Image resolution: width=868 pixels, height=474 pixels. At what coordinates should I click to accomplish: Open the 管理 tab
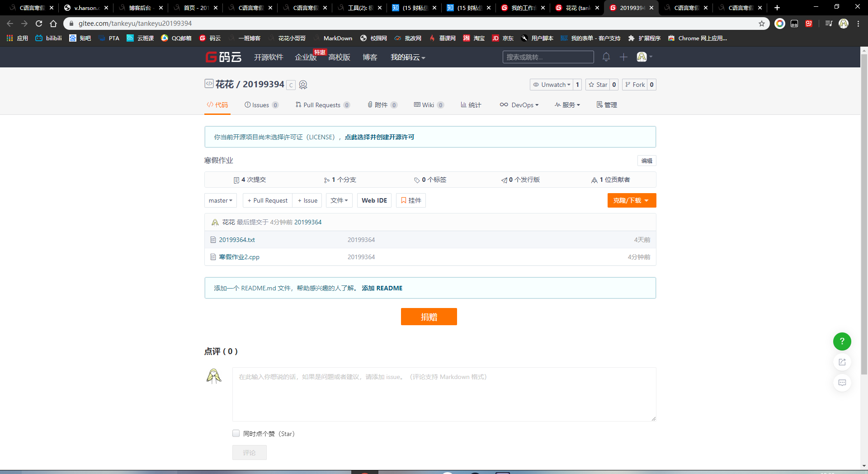point(607,105)
